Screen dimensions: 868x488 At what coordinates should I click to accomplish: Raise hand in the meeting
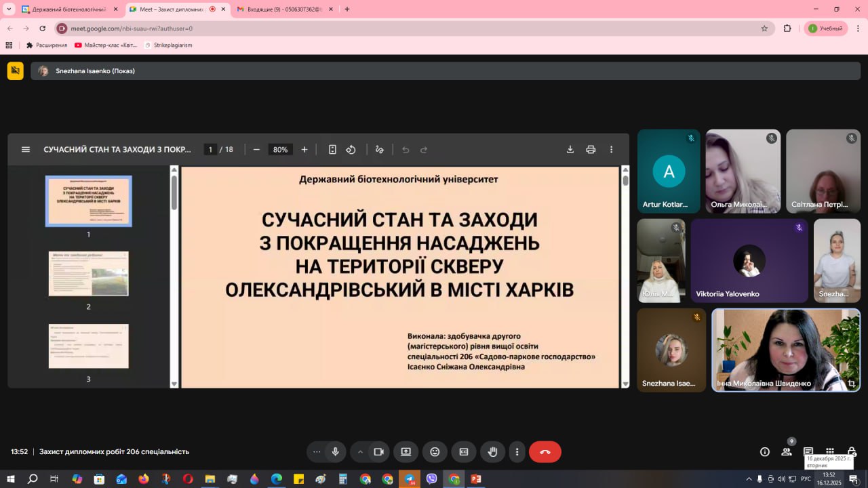[493, 452]
